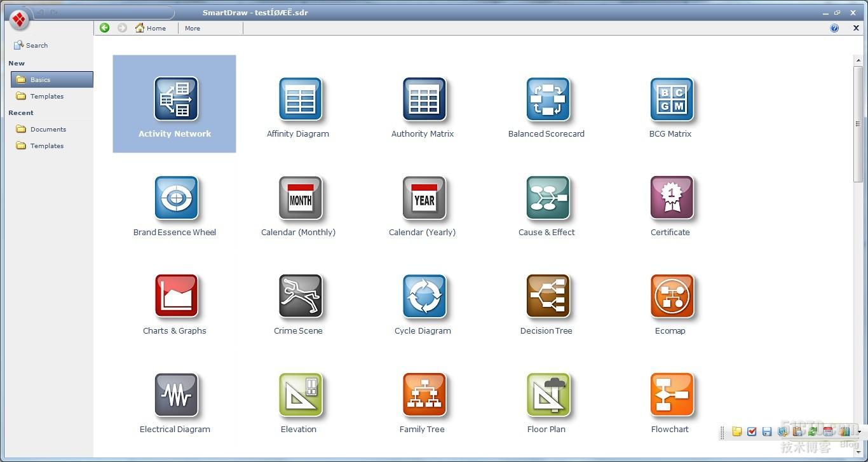Close the template browser panel with X
868x462 pixels.
[x=856, y=28]
